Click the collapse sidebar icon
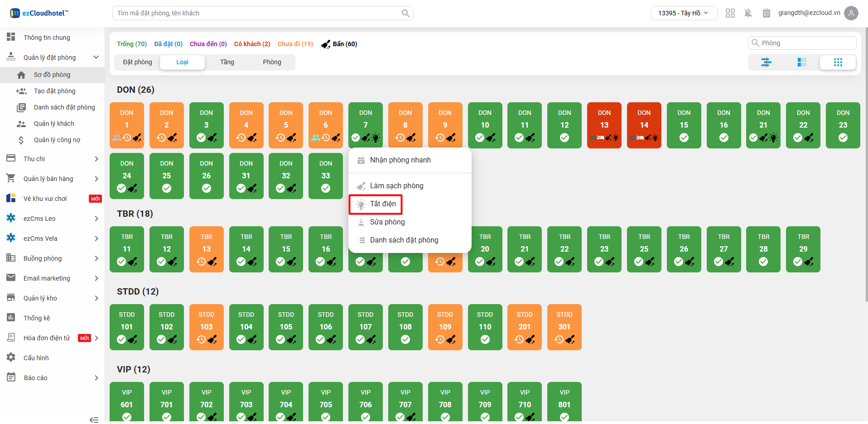 coord(94,419)
